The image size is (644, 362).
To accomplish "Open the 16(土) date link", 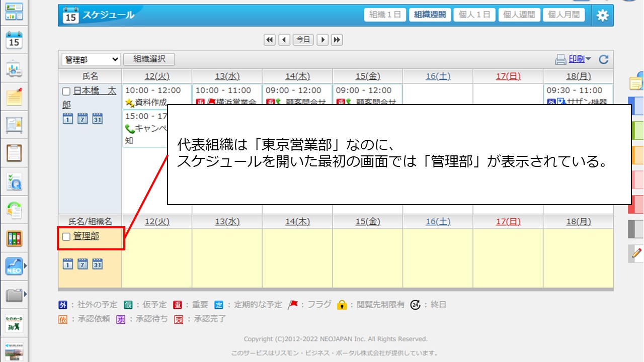I will point(438,76).
